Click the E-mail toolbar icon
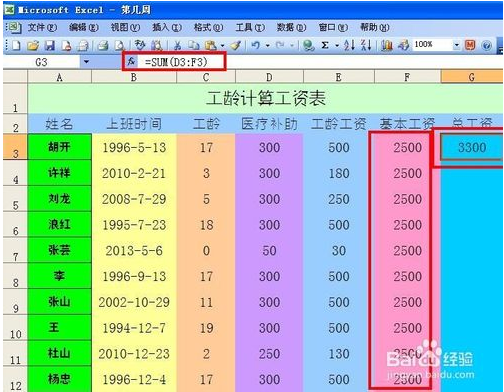Viewport: 504px width, 392px height. 83,45
